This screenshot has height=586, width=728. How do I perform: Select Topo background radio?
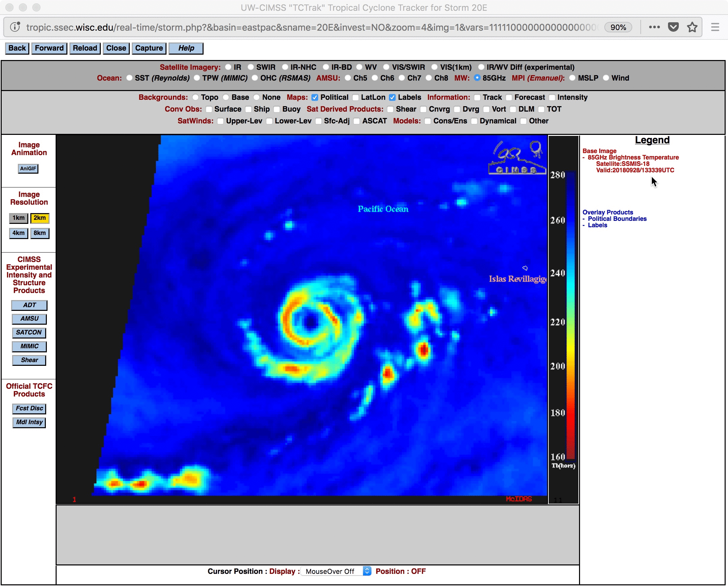pyautogui.click(x=195, y=97)
